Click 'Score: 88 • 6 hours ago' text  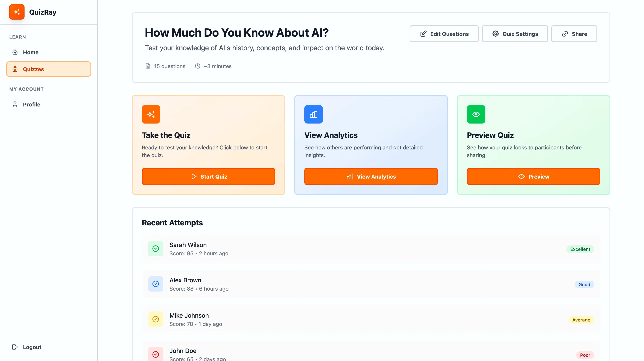(x=199, y=288)
